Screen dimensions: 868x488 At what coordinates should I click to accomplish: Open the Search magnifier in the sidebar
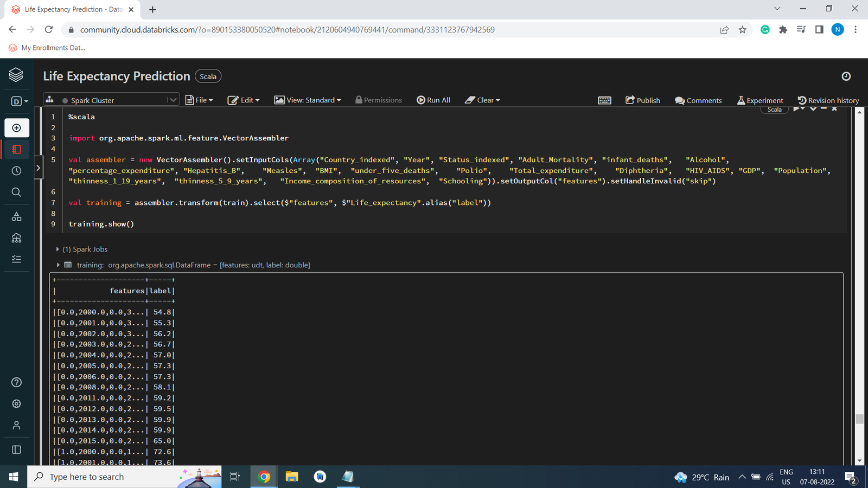pos(17,192)
